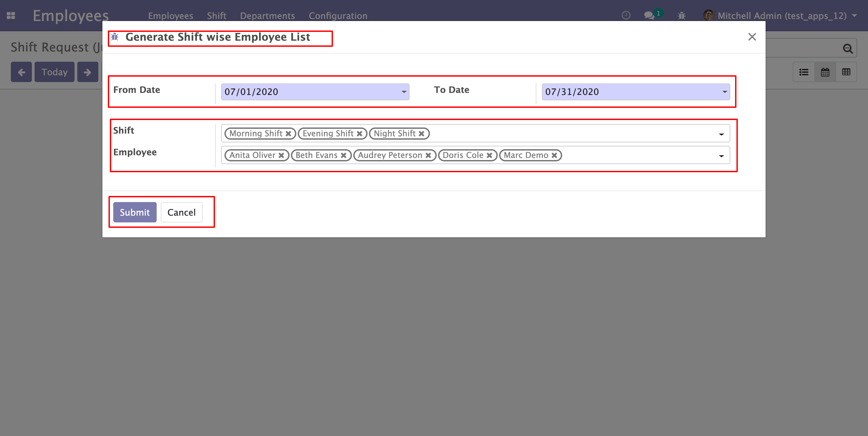The image size is (868, 436).
Task: Remove Doris Cole from employees
Action: pyautogui.click(x=490, y=155)
